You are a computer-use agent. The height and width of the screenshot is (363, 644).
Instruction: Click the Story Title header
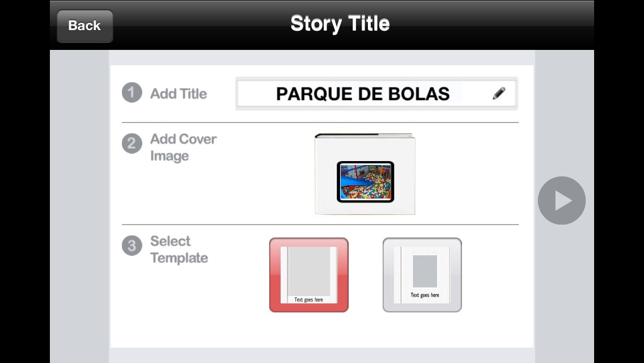[x=340, y=24]
